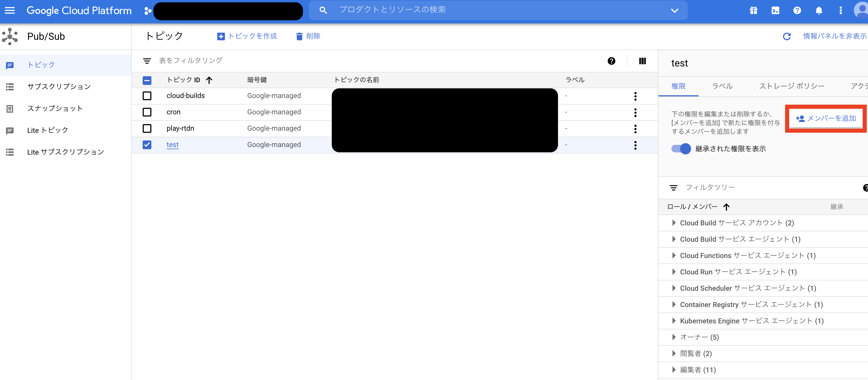Check the cloud-builds topic checkbox
The image size is (868, 380).
tap(147, 96)
